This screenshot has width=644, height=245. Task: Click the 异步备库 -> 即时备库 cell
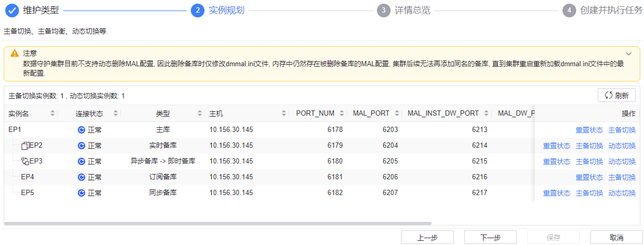[162, 161]
